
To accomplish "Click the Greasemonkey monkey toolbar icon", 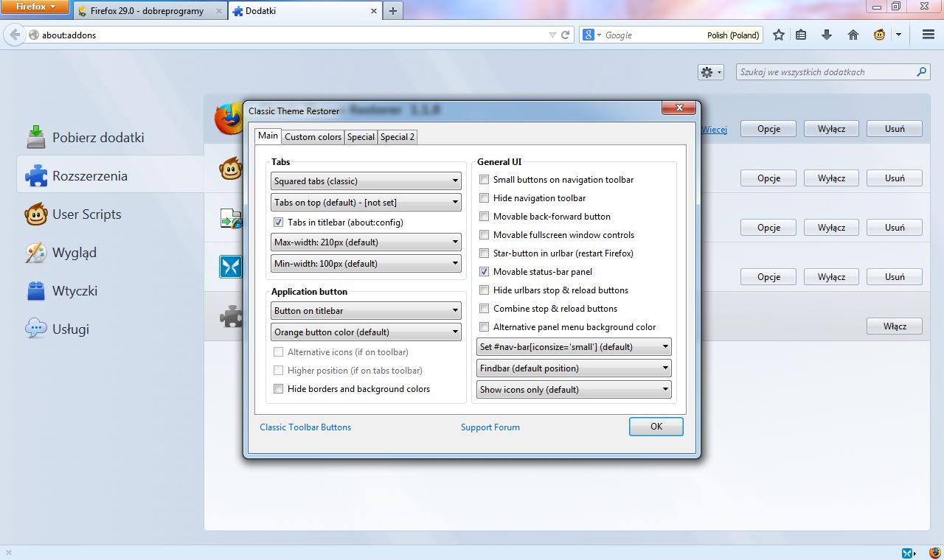I will [880, 35].
